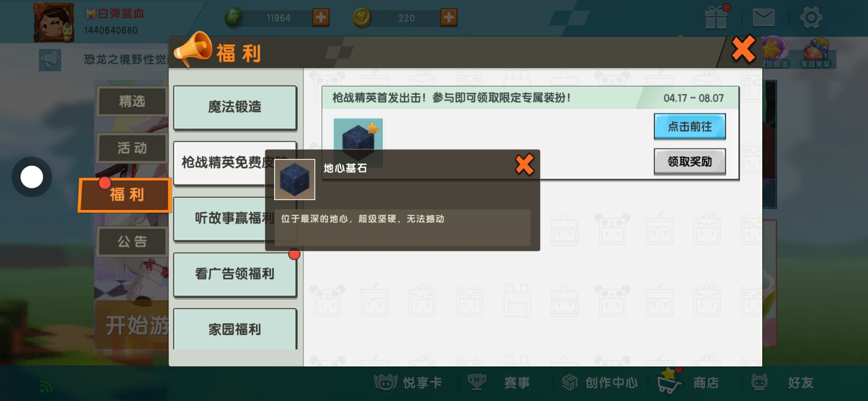Click the 地心基石 reward item thumbnail
This screenshot has width=868, height=401.
coord(358,137)
